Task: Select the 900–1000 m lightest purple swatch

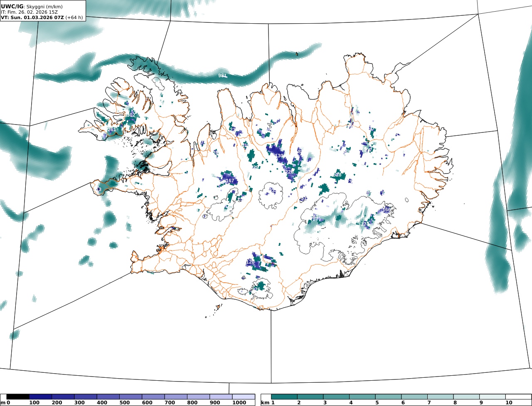Action: point(221,397)
